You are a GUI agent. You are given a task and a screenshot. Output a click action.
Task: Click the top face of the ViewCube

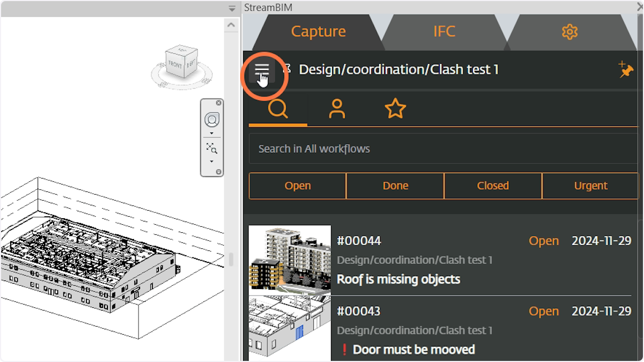pyautogui.click(x=182, y=51)
